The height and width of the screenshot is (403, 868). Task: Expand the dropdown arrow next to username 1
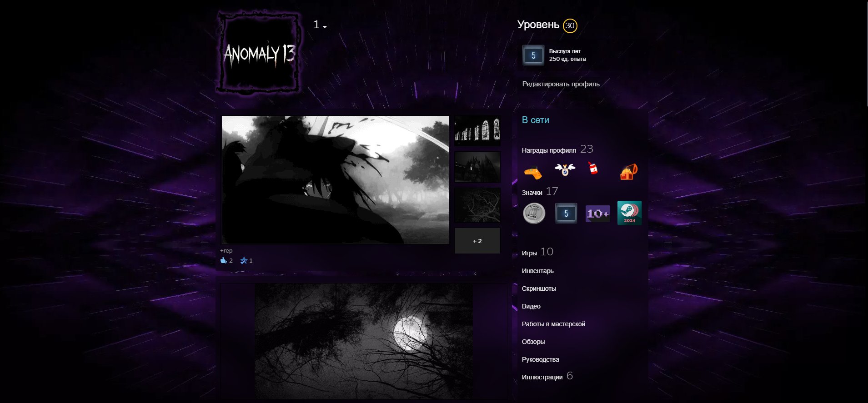[325, 27]
